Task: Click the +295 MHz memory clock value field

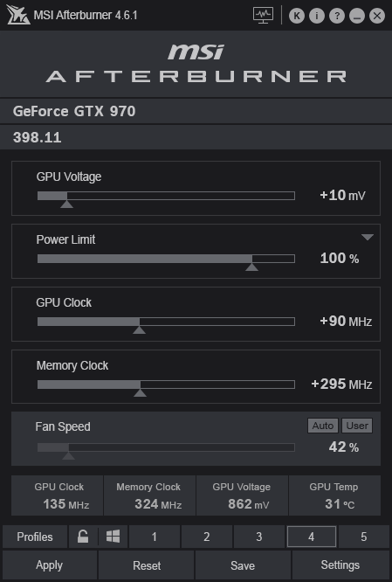Action: coord(341,385)
